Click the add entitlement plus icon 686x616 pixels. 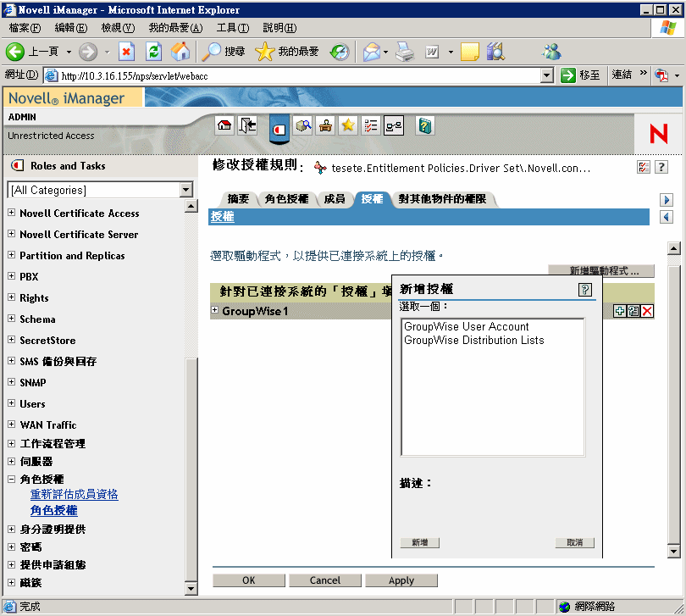[x=619, y=311]
